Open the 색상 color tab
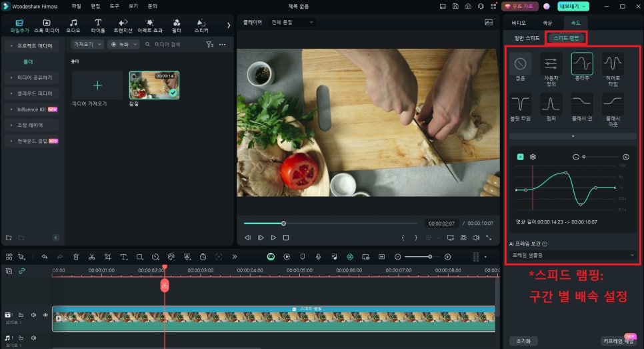The width and height of the screenshot is (644, 349). pyautogui.click(x=547, y=23)
